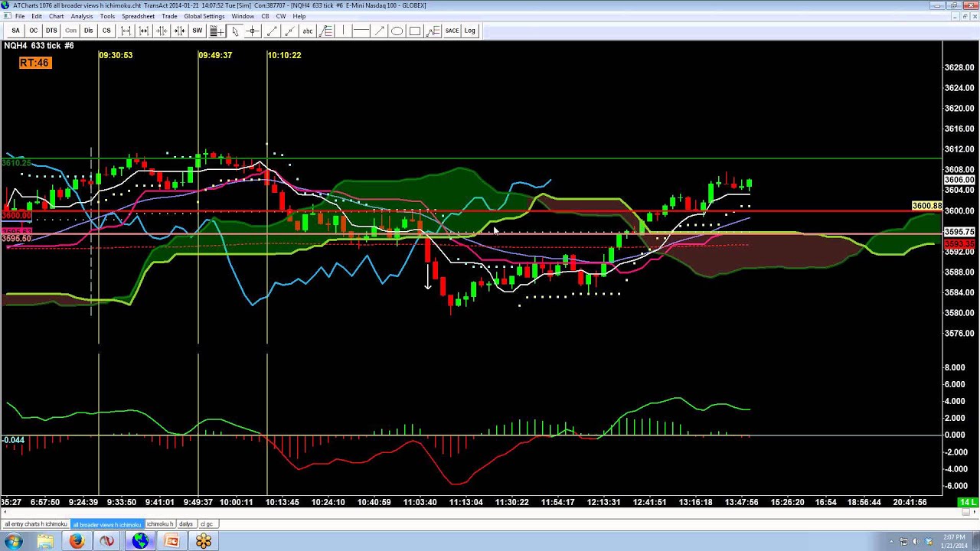Open the CW menu
The height and width of the screenshot is (551, 980).
tap(281, 16)
